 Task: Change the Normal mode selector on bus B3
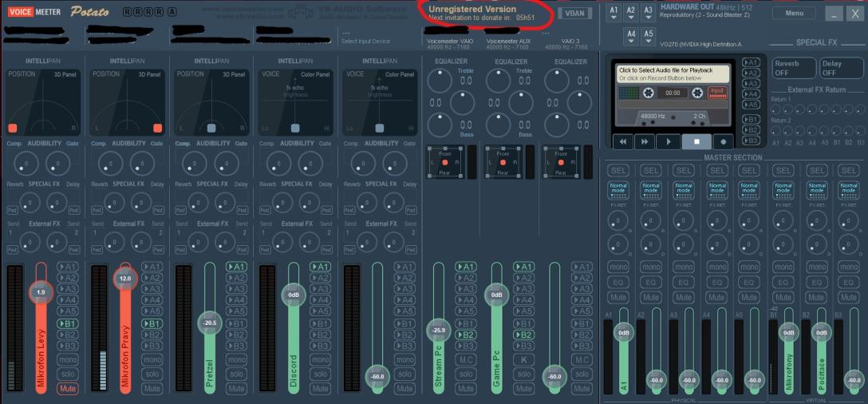coord(849,189)
